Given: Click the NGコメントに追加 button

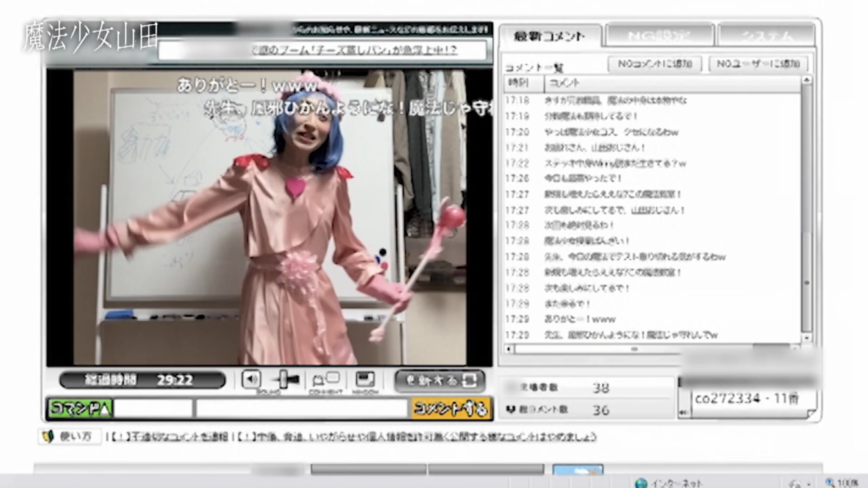Looking at the screenshot, I should (x=655, y=64).
